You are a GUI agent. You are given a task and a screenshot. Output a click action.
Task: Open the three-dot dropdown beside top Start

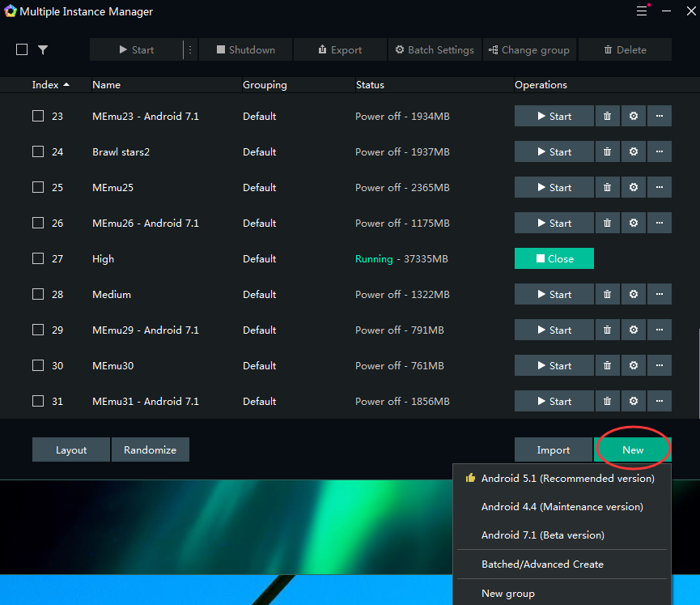pos(190,50)
